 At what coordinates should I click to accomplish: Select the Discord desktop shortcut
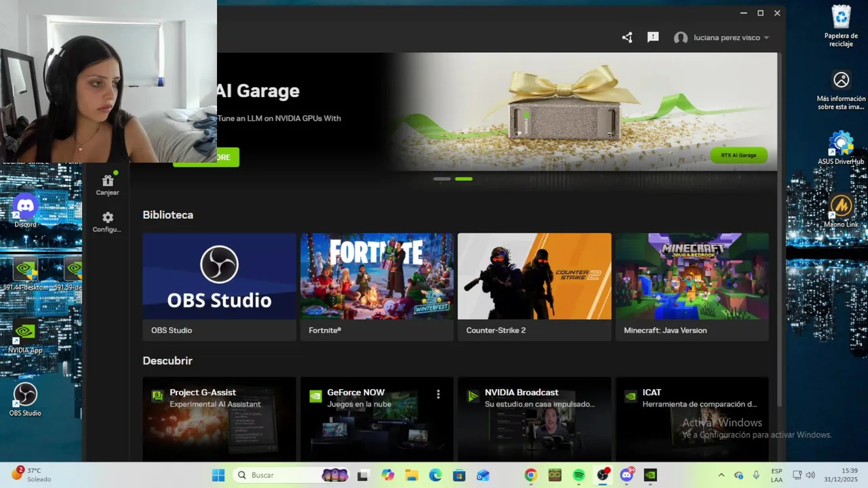pyautogui.click(x=25, y=209)
